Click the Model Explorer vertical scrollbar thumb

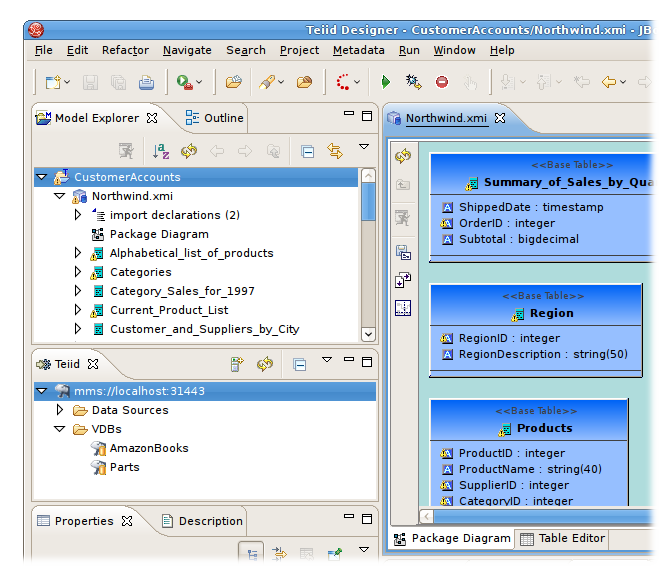[368, 201]
